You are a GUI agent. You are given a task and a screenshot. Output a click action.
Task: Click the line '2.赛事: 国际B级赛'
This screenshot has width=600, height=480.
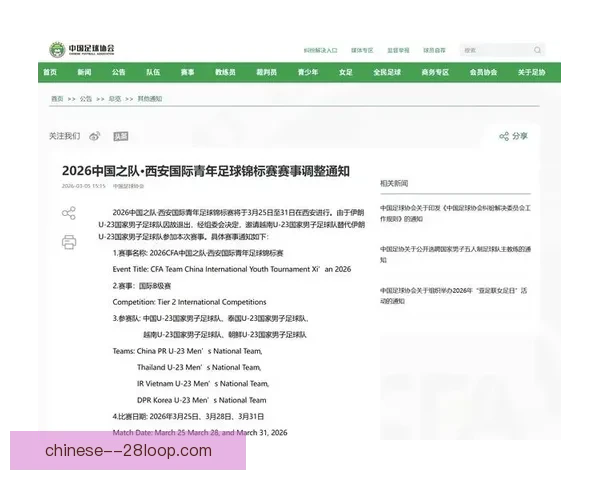142,286
